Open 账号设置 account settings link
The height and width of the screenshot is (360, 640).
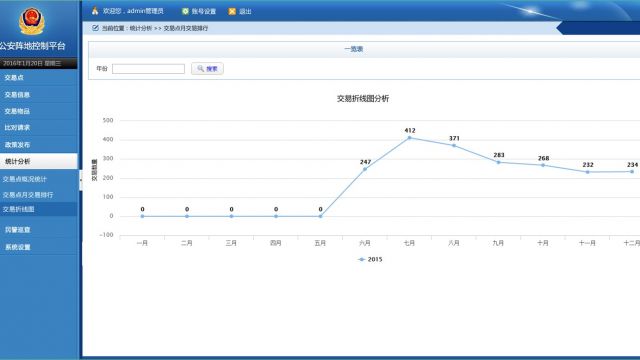204,11
